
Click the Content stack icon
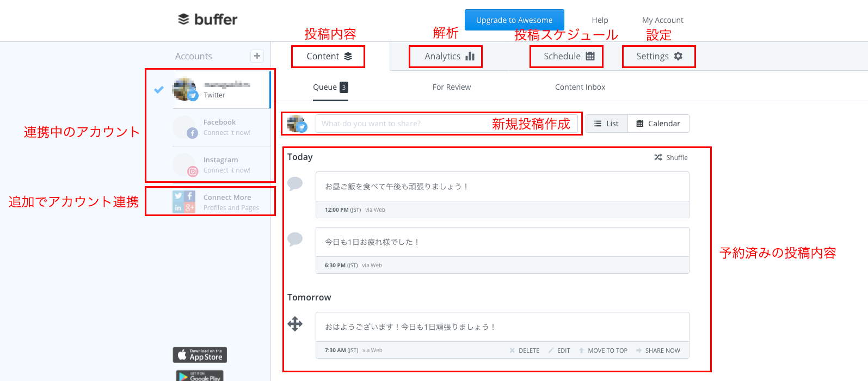click(x=348, y=56)
